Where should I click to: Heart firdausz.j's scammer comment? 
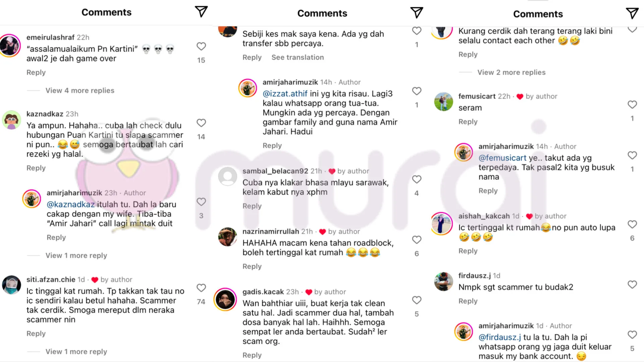pos(632,285)
